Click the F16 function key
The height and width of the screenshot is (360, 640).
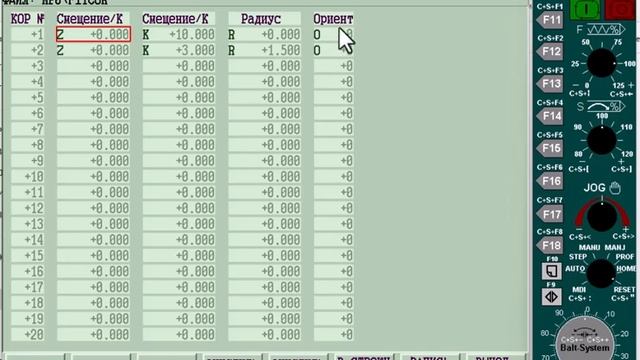pyautogui.click(x=550, y=181)
